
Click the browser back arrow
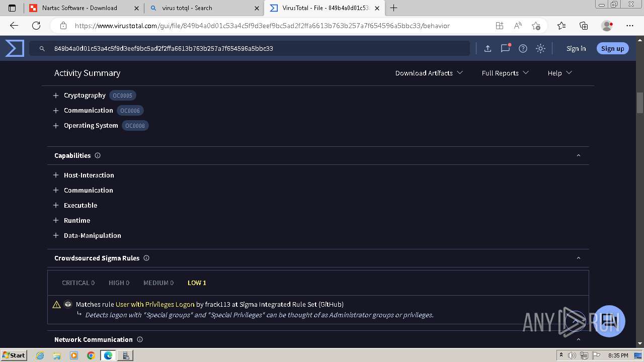[14, 26]
